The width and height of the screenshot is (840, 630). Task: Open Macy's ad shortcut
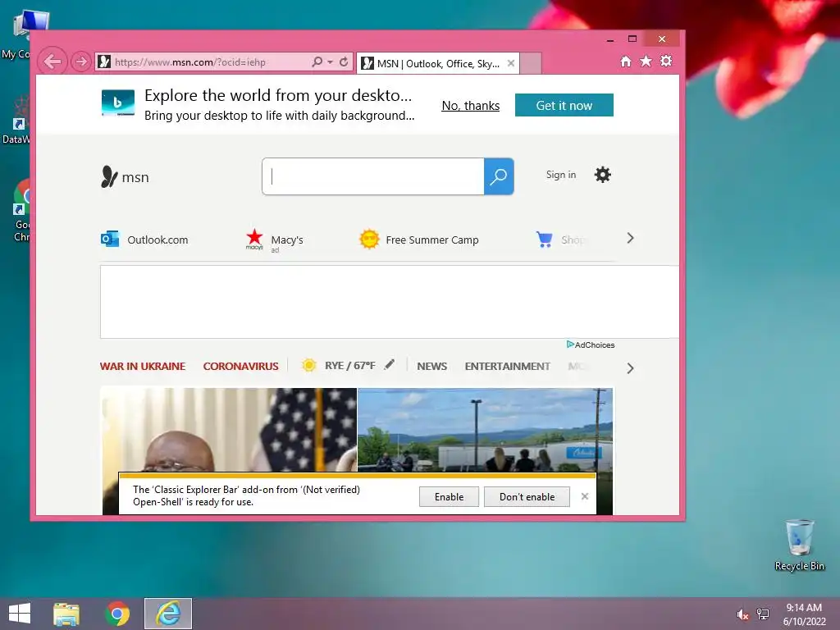pos(274,240)
